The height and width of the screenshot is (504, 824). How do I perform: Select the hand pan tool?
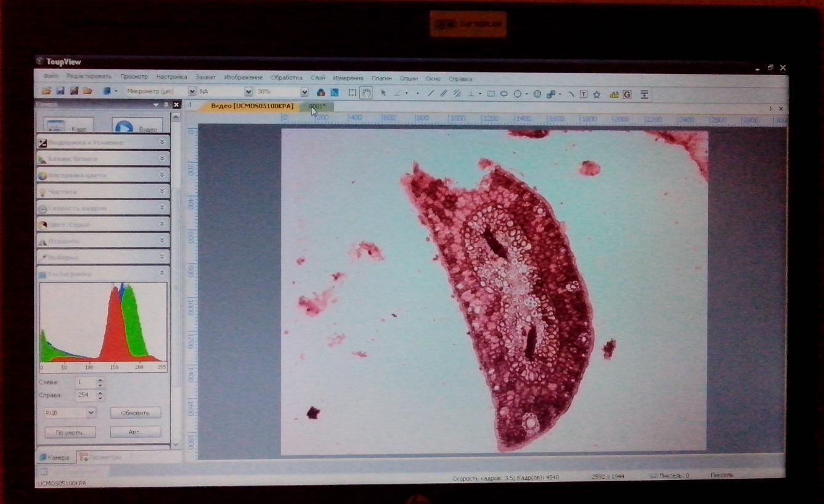[x=366, y=93]
